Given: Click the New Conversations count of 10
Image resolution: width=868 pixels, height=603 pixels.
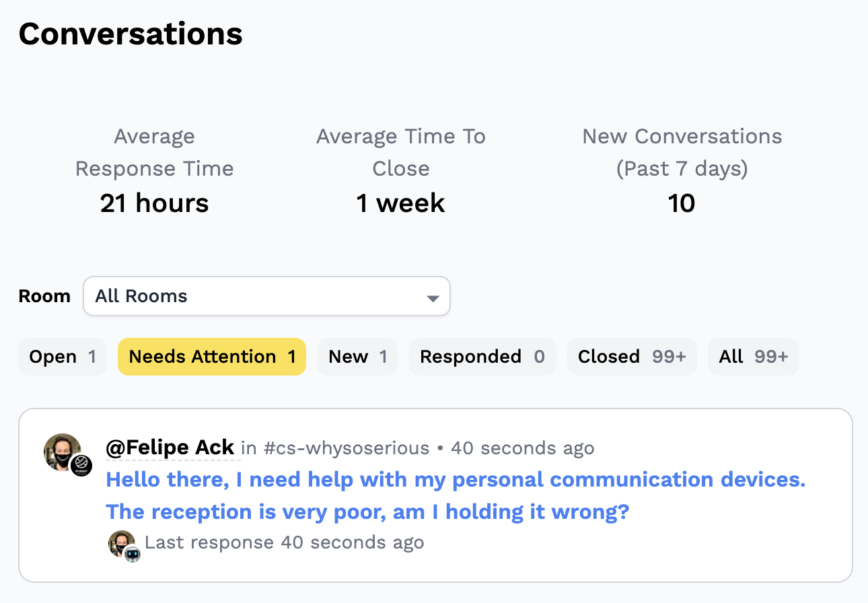Looking at the screenshot, I should [682, 203].
